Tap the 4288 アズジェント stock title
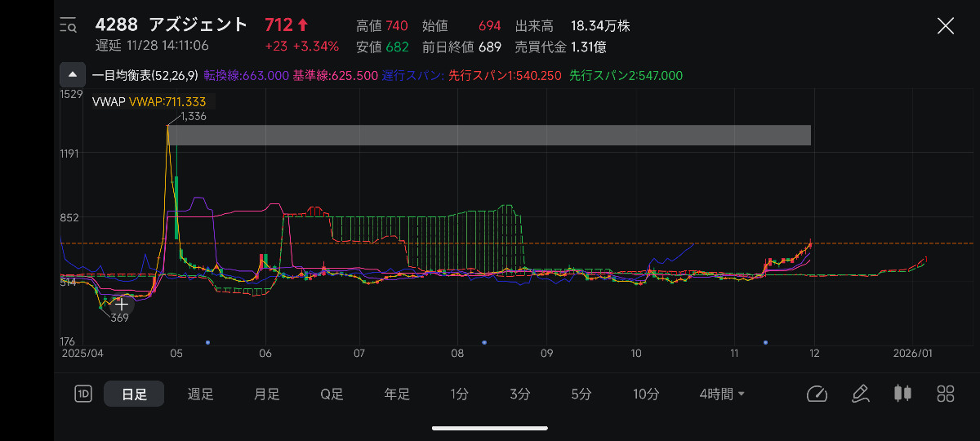The width and height of the screenshot is (980, 441). pos(171,24)
